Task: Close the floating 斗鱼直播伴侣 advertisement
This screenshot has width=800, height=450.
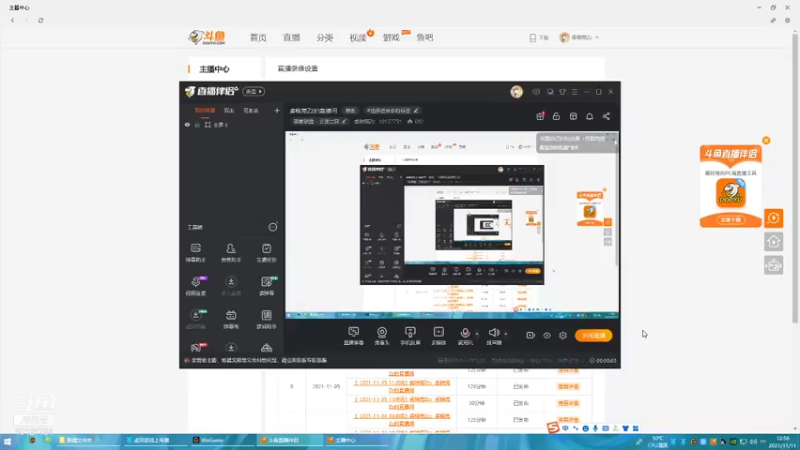Action: click(766, 140)
